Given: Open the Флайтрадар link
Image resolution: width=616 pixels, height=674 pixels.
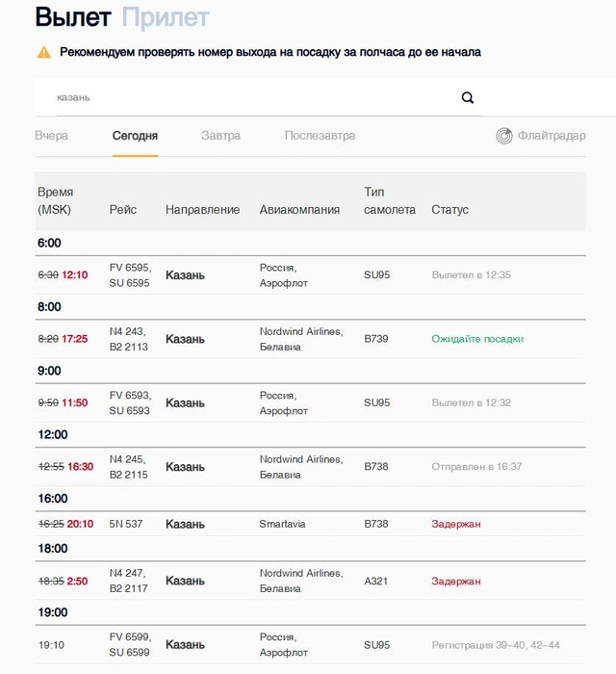Looking at the screenshot, I should click(552, 136).
